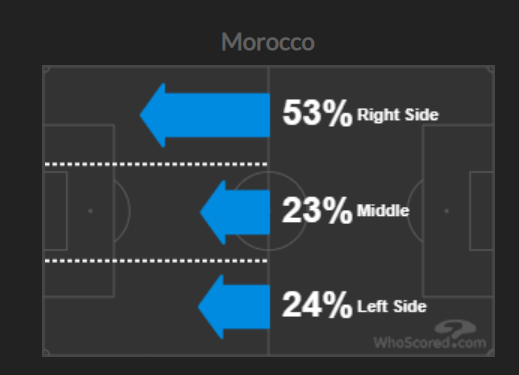This screenshot has height=375, width=519.
Task: Click the Middle blue arrow
Action: (x=235, y=212)
